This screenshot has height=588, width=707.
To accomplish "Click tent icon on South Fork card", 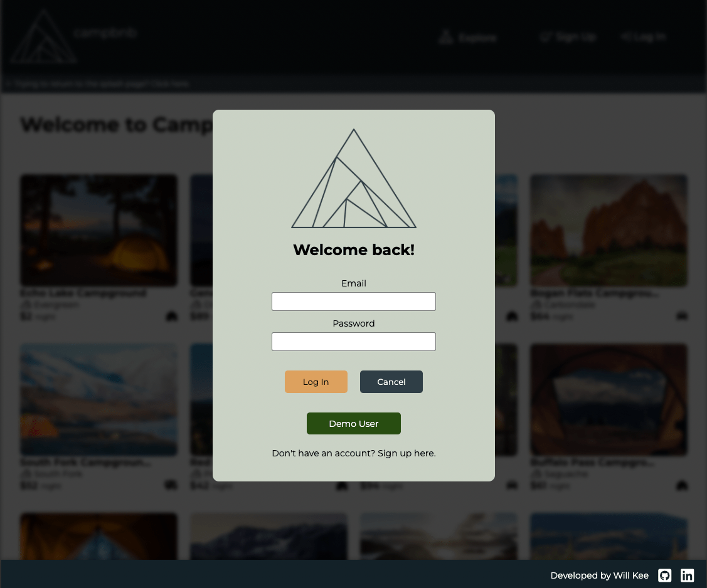I will (171, 485).
